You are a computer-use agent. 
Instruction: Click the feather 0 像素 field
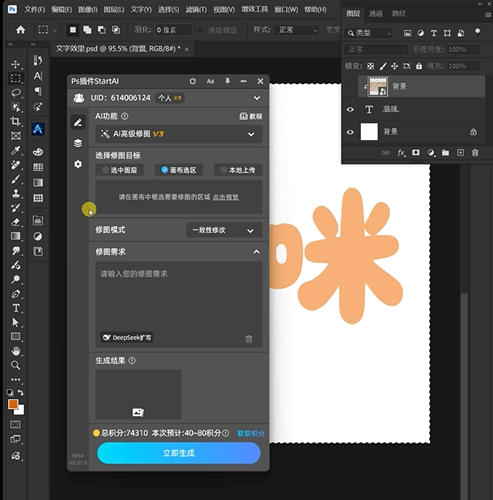click(173, 30)
